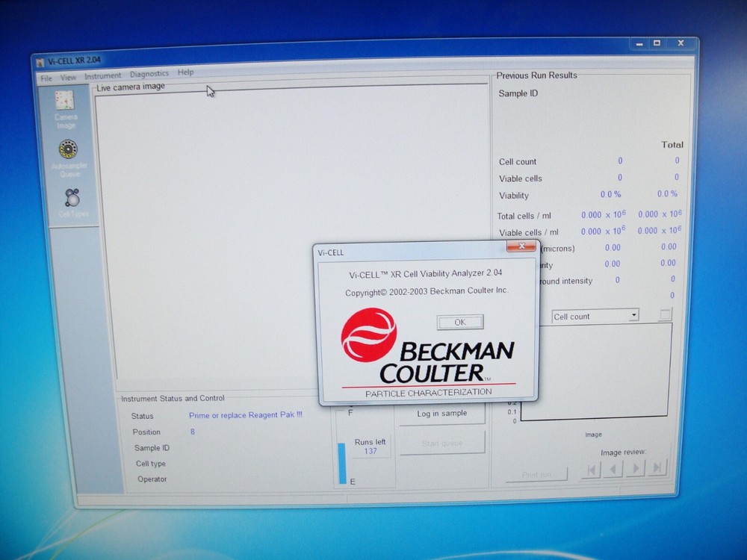The image size is (747, 560).
Task: Open the Instrument menu
Action: 102,75
